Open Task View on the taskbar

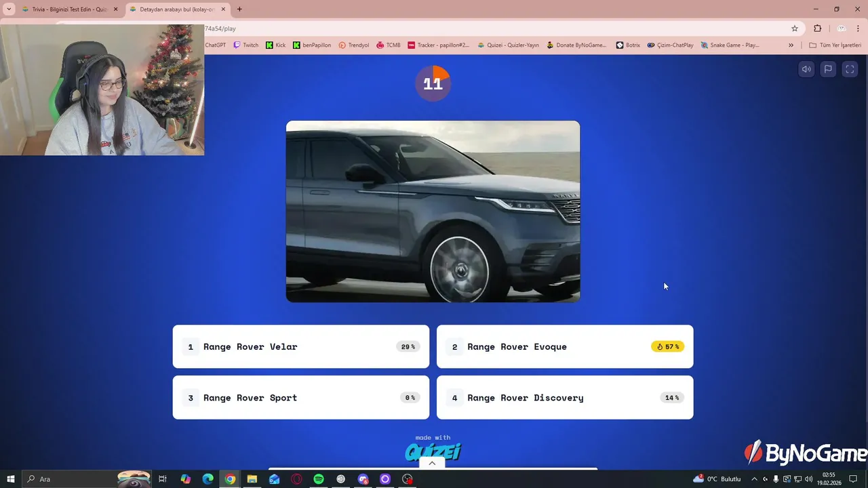click(x=163, y=479)
